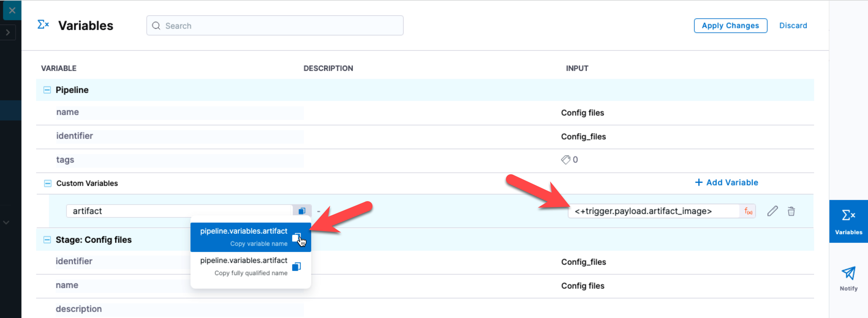Close the Variables panel with X
868x318 pixels.
[x=12, y=10]
